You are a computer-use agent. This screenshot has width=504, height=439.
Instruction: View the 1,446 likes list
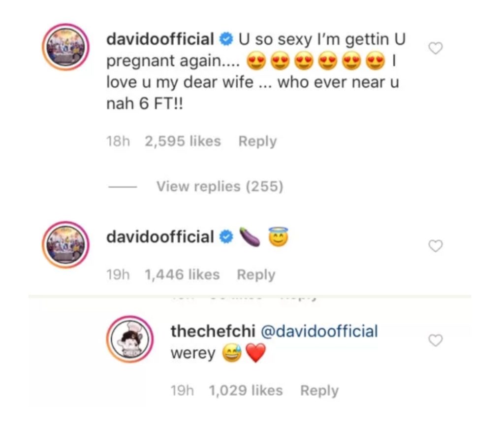[182, 274]
